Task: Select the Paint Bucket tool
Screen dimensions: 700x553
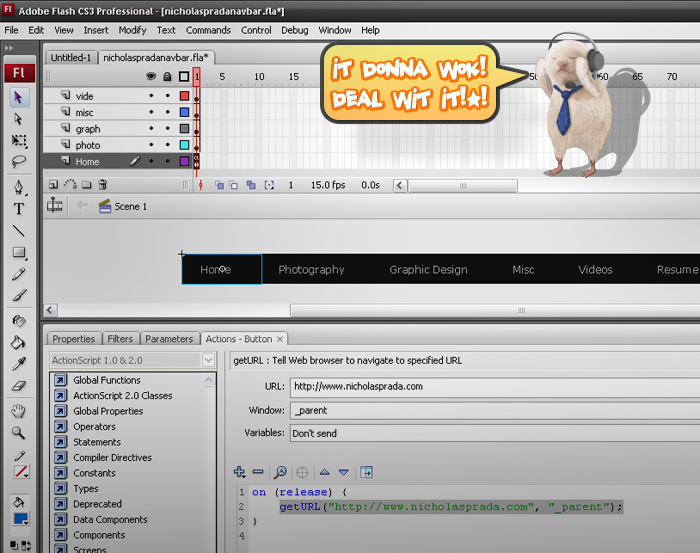Action: (19, 342)
